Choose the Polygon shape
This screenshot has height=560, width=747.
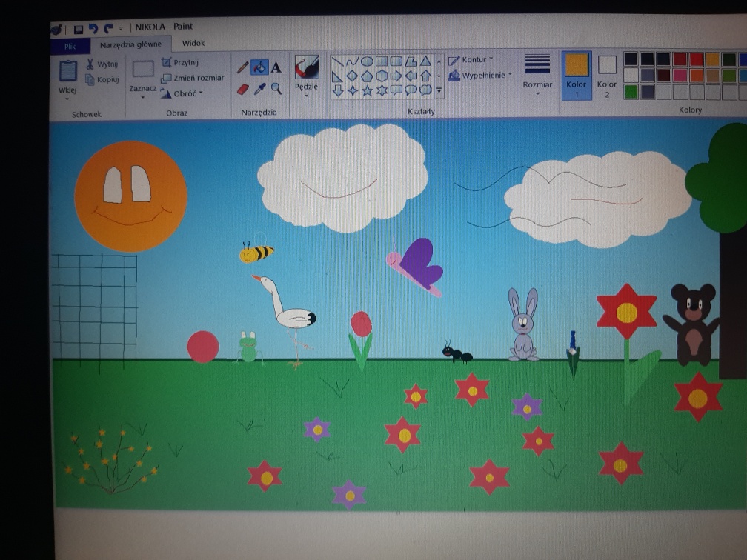tap(411, 61)
